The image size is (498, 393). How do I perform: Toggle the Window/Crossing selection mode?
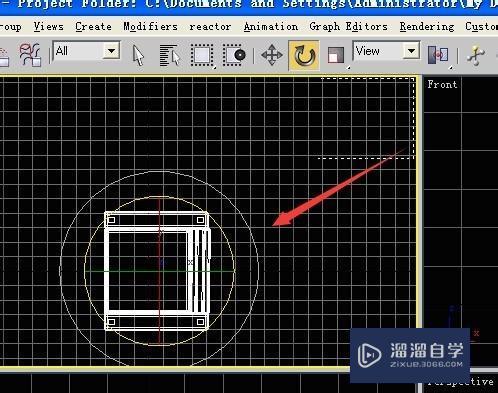(234, 55)
